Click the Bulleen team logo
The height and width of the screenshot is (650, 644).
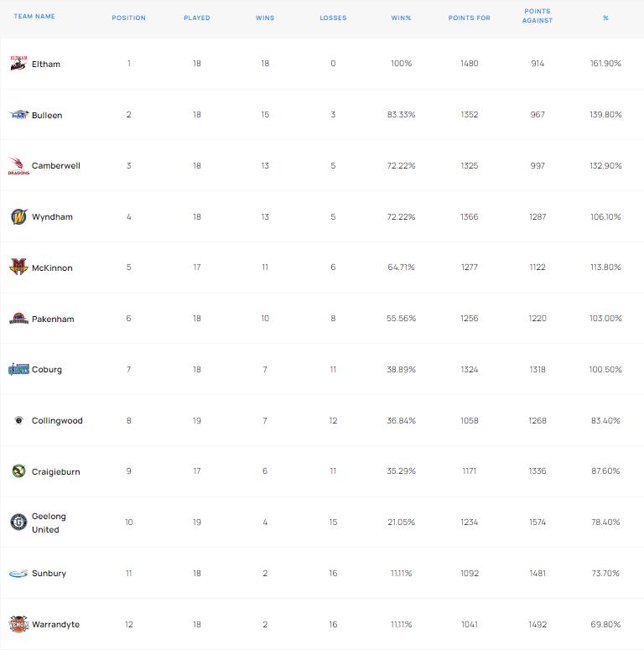(x=18, y=115)
